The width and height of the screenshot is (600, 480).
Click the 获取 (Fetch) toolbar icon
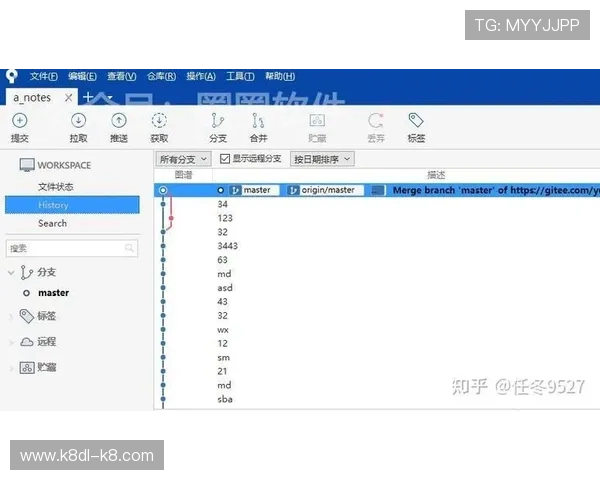click(x=159, y=121)
